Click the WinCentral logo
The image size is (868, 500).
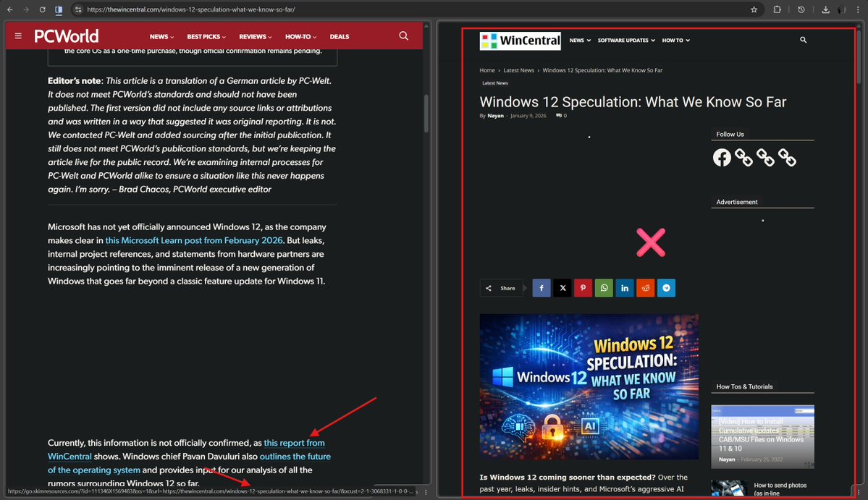click(x=520, y=41)
